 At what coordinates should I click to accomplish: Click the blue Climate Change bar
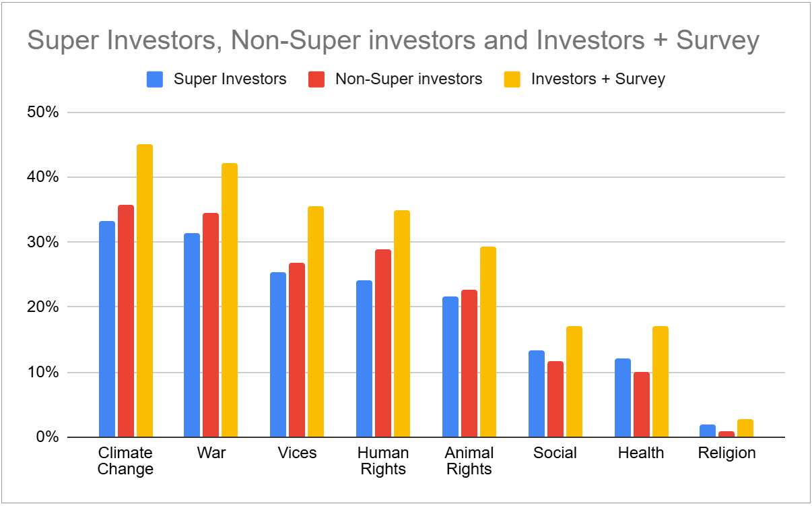(107, 329)
